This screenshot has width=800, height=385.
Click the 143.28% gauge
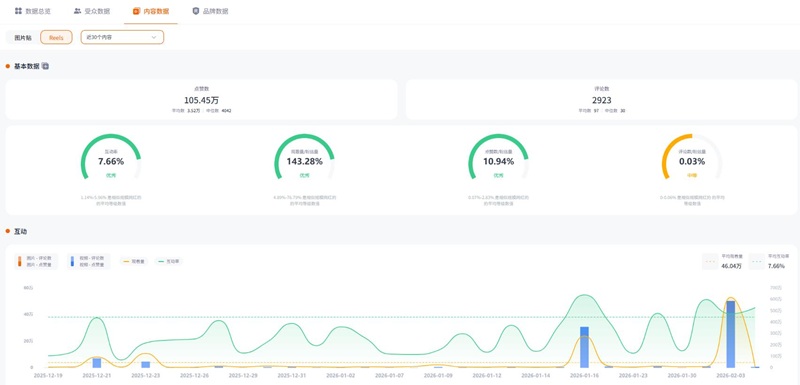(x=305, y=158)
